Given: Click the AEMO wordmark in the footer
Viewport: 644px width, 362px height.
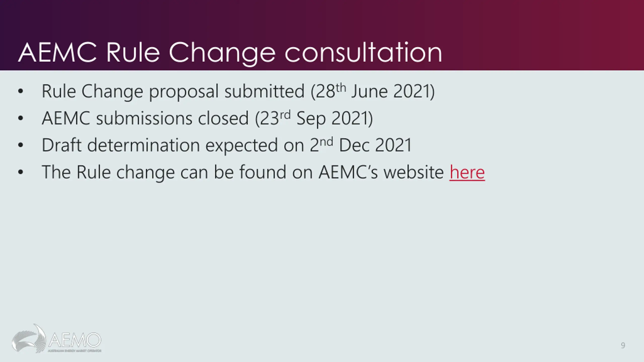Looking at the screenshot, I should coord(75,340).
